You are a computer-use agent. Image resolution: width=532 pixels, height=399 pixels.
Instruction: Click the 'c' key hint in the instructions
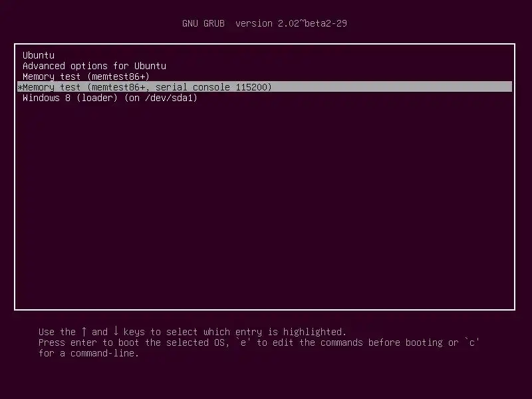(471, 342)
